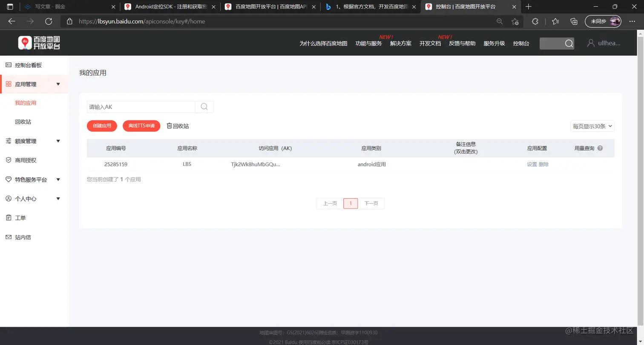Viewport: 644px width, 345px height.
Task: Click the 上一页 pagination button
Action: tap(330, 203)
